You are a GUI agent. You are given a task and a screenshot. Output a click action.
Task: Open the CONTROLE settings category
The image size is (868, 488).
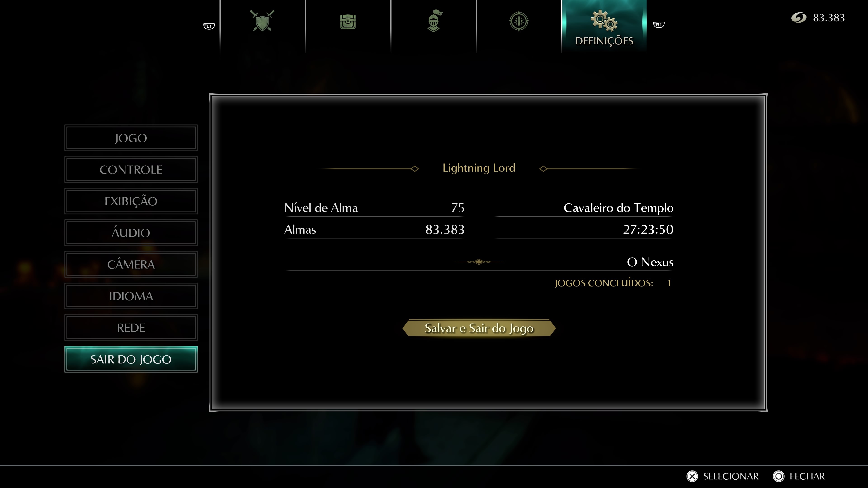131,169
